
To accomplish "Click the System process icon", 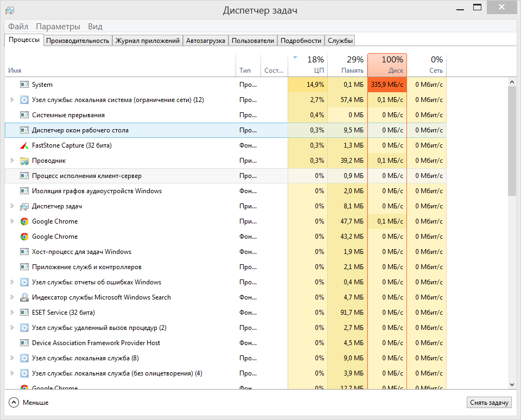I will point(24,85).
